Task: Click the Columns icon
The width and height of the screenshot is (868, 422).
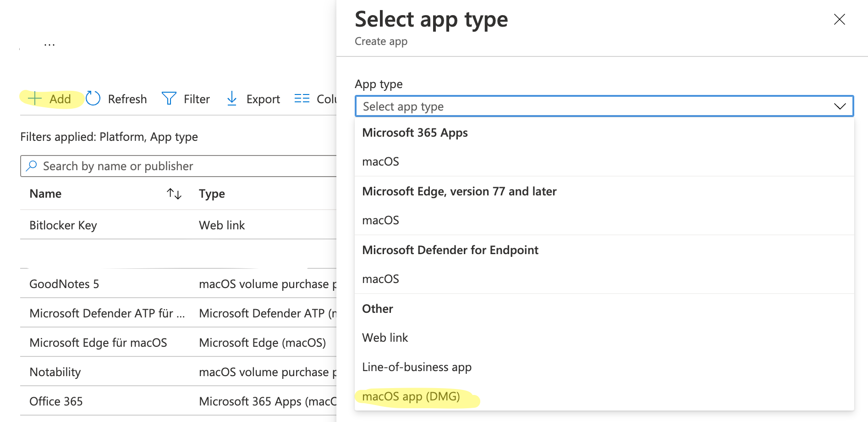Action: tap(302, 98)
